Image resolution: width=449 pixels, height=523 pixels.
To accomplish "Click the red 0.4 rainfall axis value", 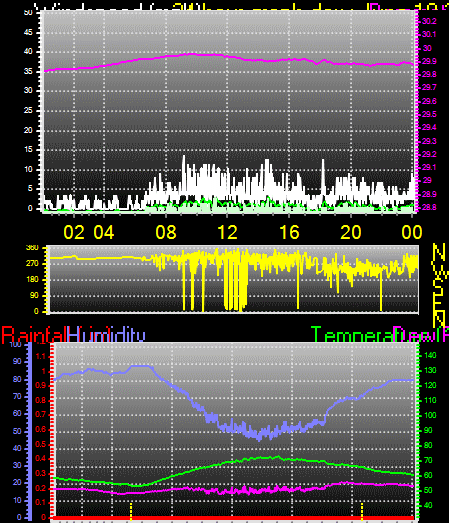I will (40, 459).
